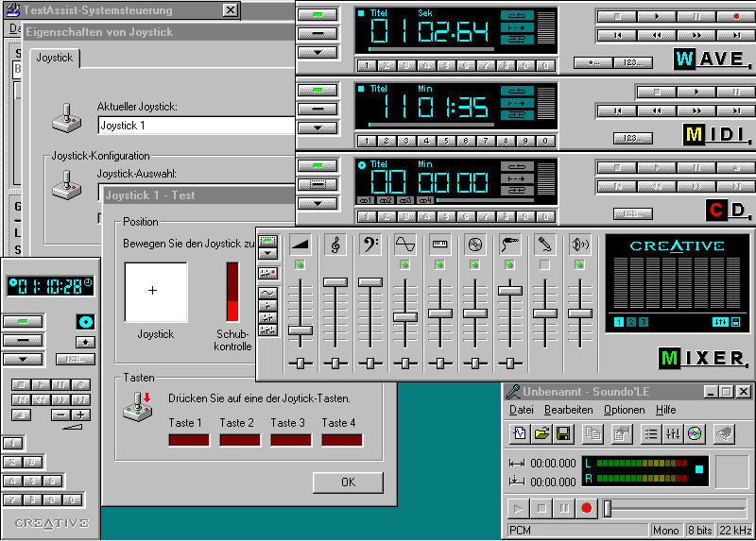Open the Bearbeiten menu in Soundo'LE
756x541 pixels.
coord(567,410)
